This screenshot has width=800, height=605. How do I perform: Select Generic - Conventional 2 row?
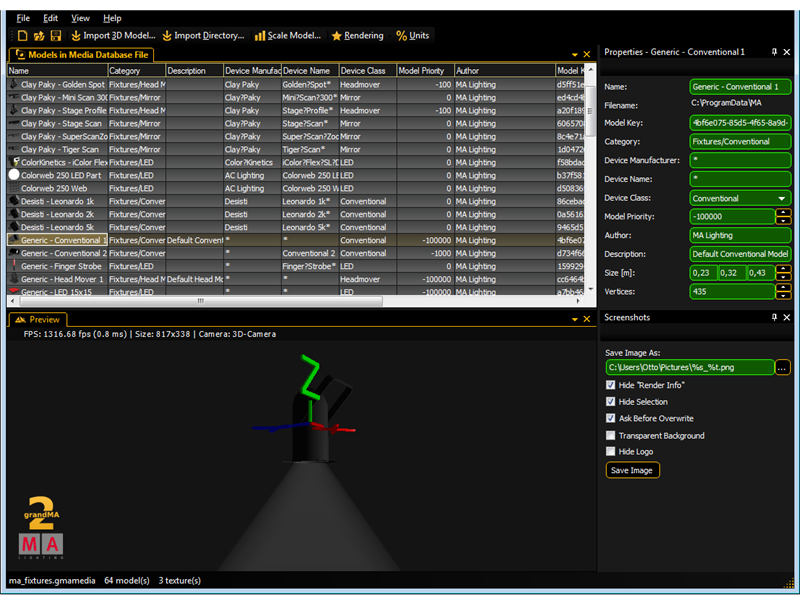[x=296, y=254]
